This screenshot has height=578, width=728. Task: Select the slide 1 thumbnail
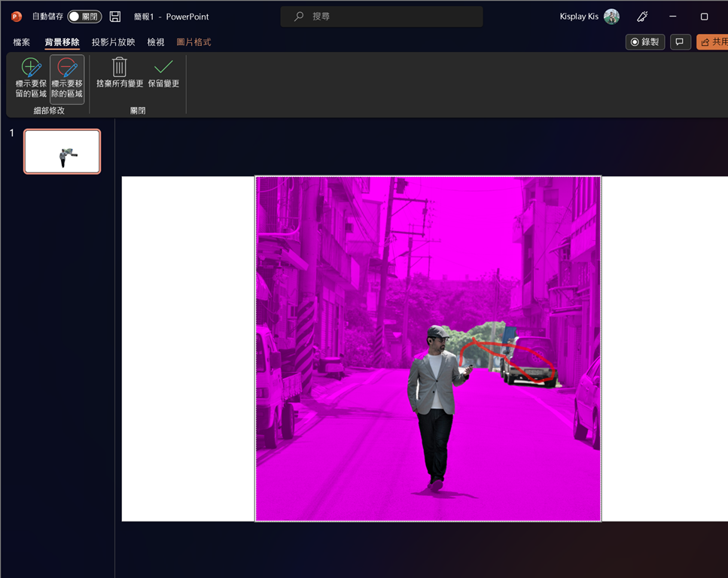pos(62,151)
